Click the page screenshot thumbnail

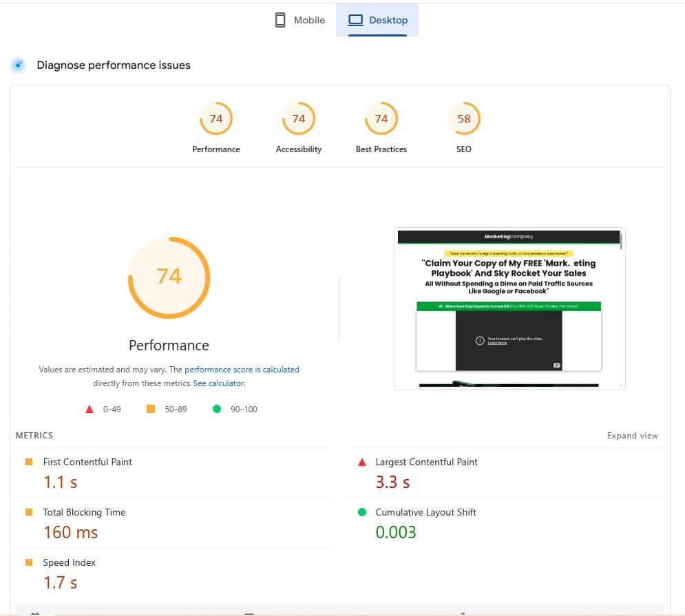click(509, 308)
